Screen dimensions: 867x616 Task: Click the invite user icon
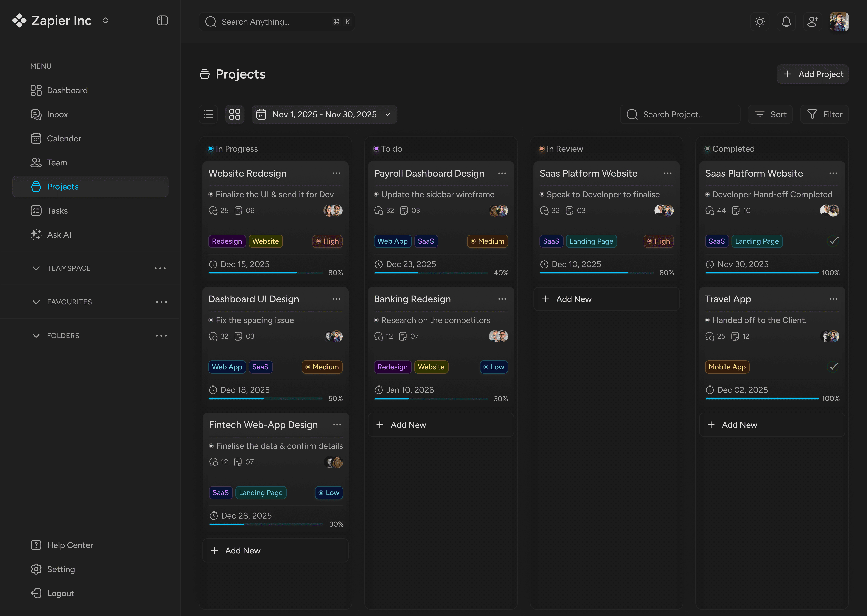[x=812, y=22]
